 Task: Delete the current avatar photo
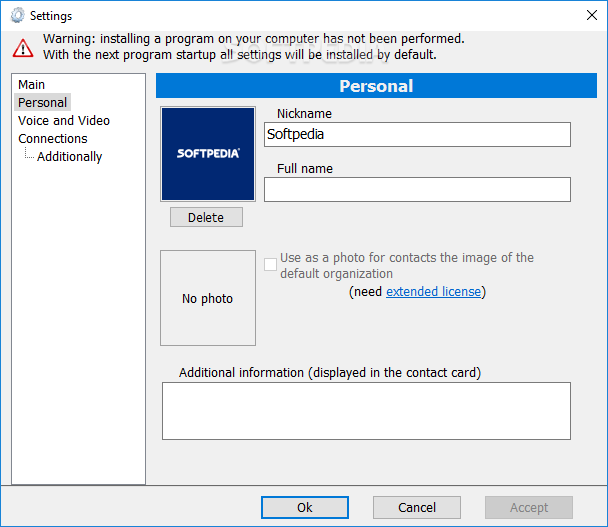[206, 217]
